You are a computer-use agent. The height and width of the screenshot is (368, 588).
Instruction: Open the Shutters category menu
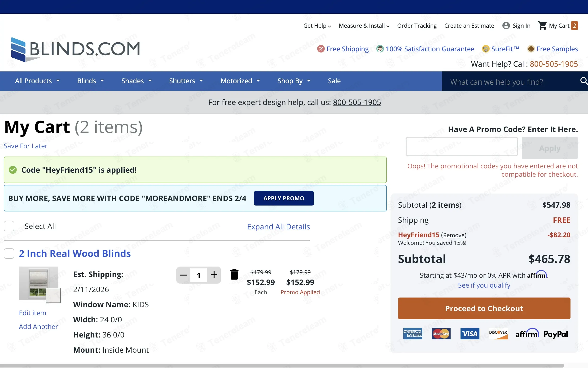[x=186, y=81]
